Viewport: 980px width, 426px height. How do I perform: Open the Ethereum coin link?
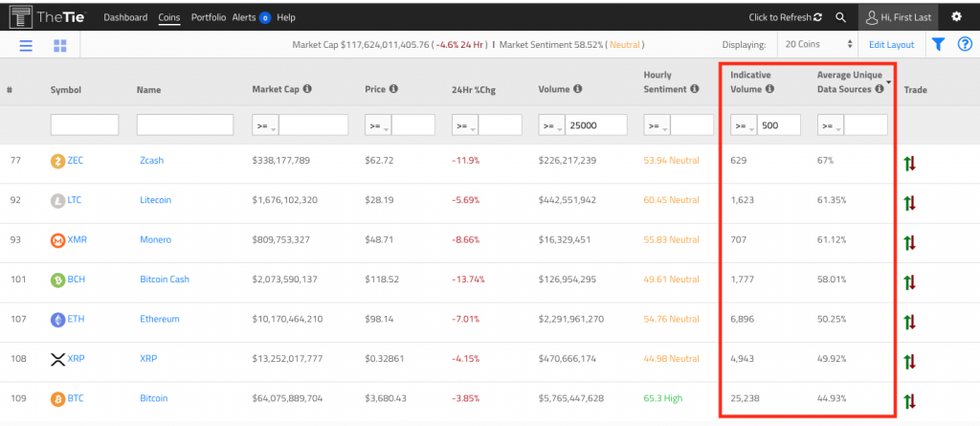click(x=159, y=319)
